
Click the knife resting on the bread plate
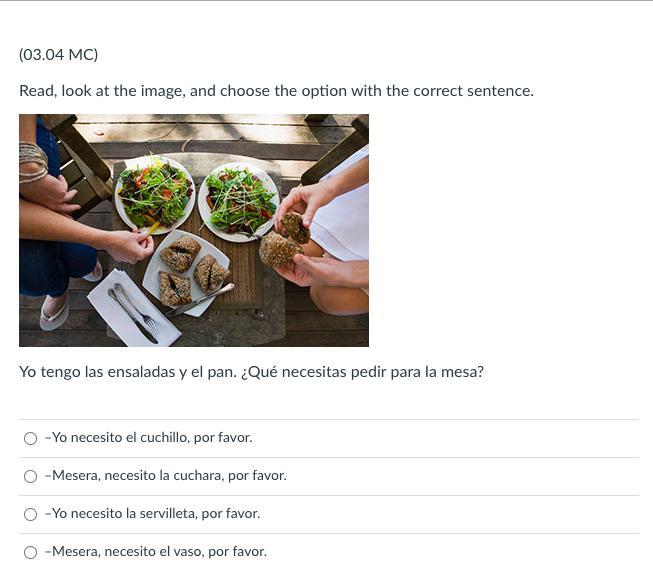point(200,300)
